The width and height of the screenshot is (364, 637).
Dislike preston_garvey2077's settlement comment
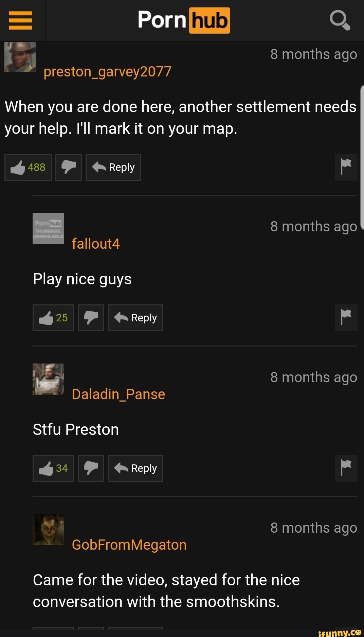[x=69, y=167]
